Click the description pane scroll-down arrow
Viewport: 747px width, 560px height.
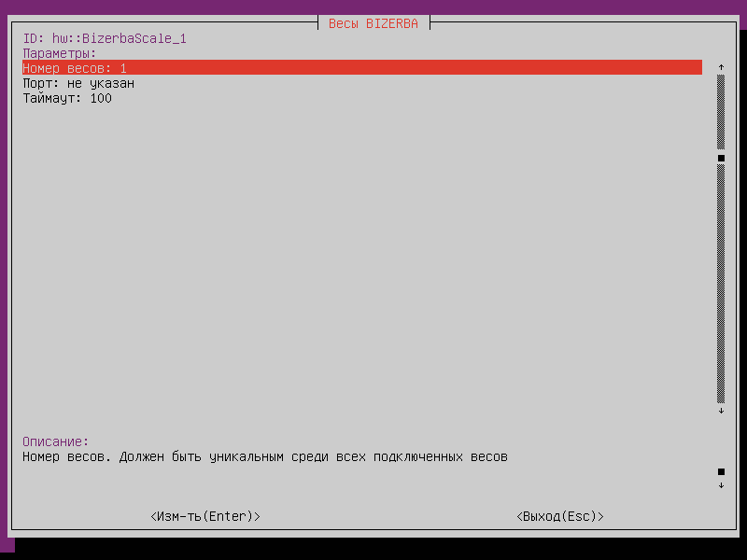pos(721,485)
